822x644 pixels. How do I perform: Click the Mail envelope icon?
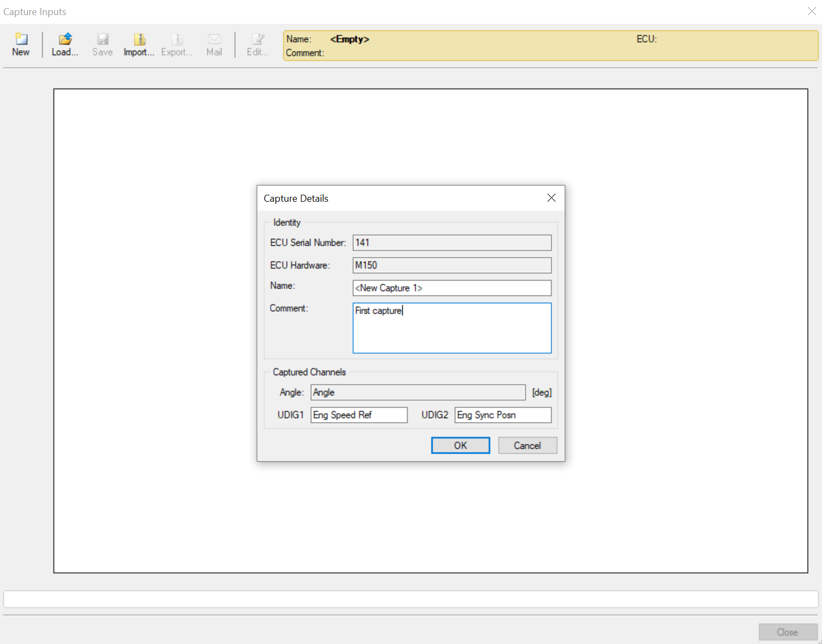pos(214,40)
